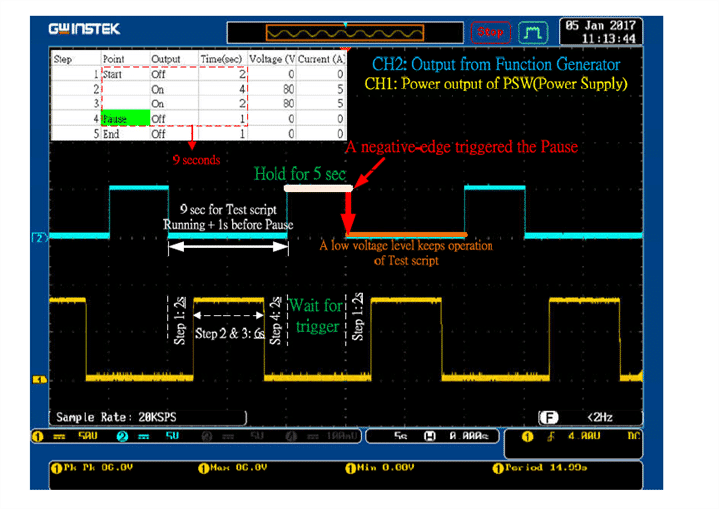
Task: Toggle the dimmed channel 4 indicator
Action: coord(300,437)
